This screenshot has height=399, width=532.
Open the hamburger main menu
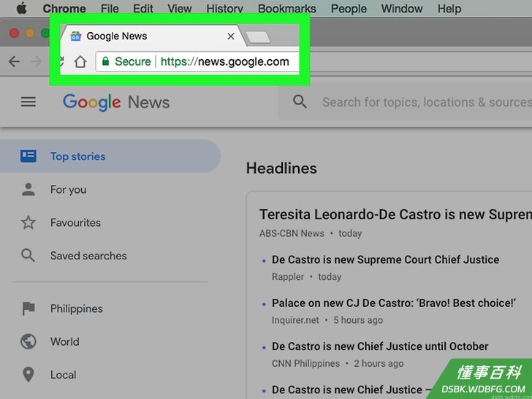pyautogui.click(x=28, y=102)
